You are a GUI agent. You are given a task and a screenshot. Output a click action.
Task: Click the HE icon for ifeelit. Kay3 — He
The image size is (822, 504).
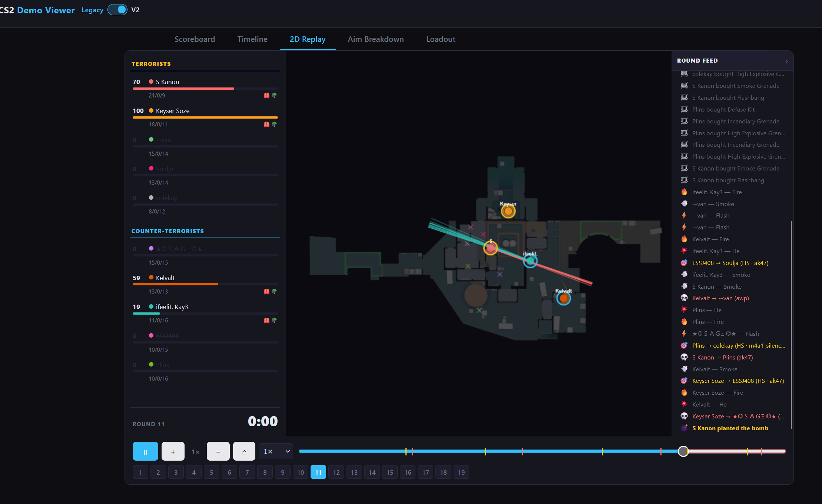pyautogui.click(x=684, y=251)
